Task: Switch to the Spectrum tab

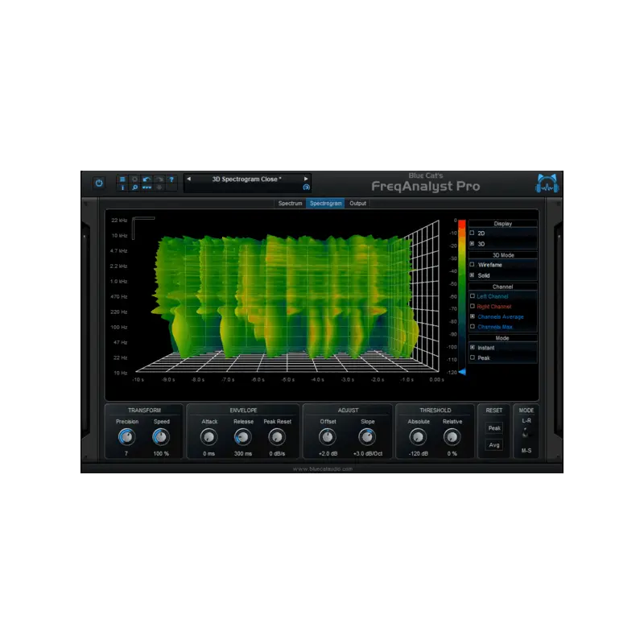Action: tap(290, 204)
